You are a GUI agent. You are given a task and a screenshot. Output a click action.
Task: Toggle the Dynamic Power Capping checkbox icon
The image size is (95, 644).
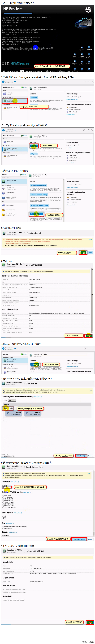tap(82, 54)
